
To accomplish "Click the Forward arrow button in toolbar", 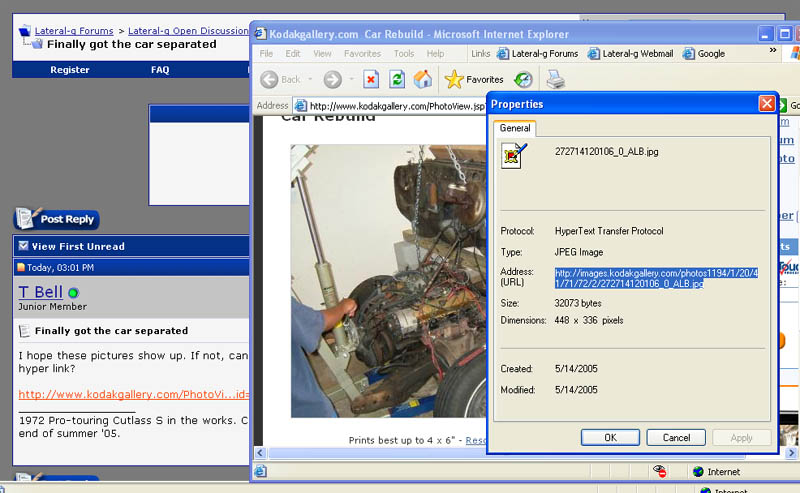I will 333,80.
